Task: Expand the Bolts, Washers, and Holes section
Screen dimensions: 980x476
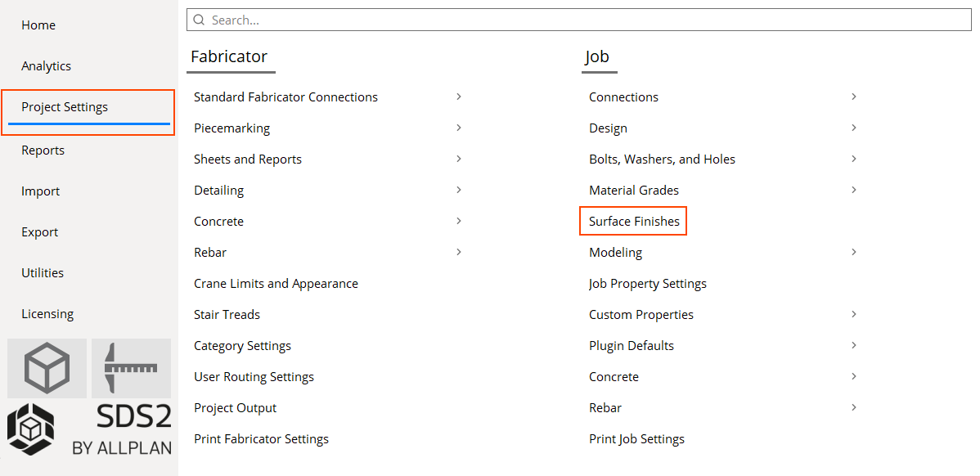Action: point(853,159)
